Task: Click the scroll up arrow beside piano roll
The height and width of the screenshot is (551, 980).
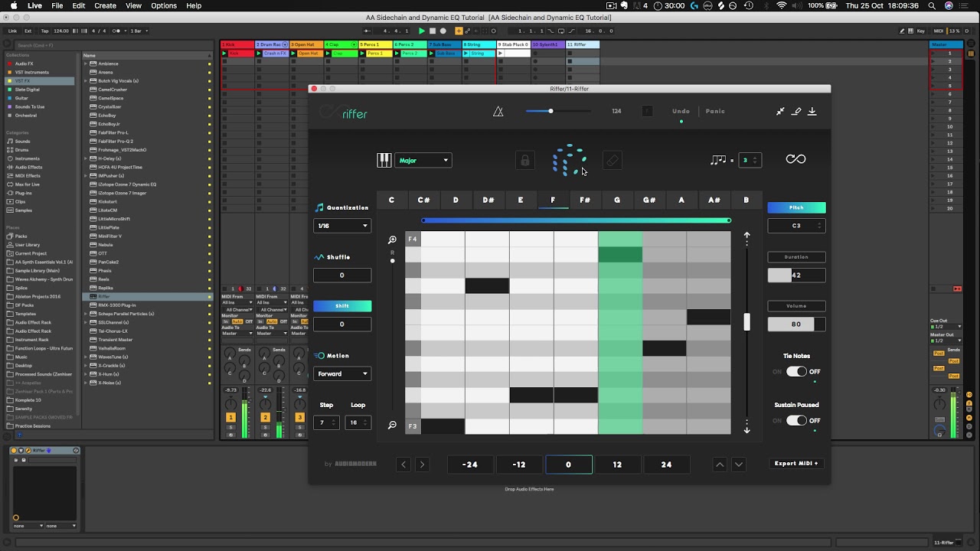Action: [x=747, y=237]
